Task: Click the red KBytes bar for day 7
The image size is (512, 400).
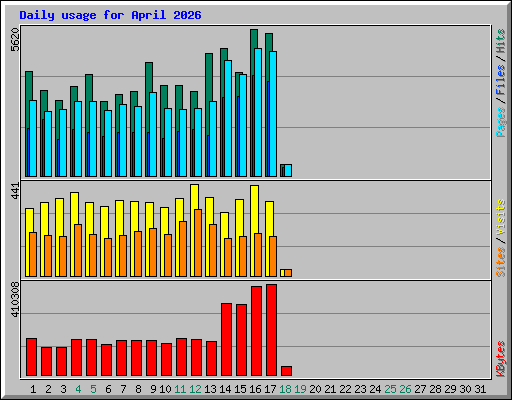Action: click(x=121, y=358)
